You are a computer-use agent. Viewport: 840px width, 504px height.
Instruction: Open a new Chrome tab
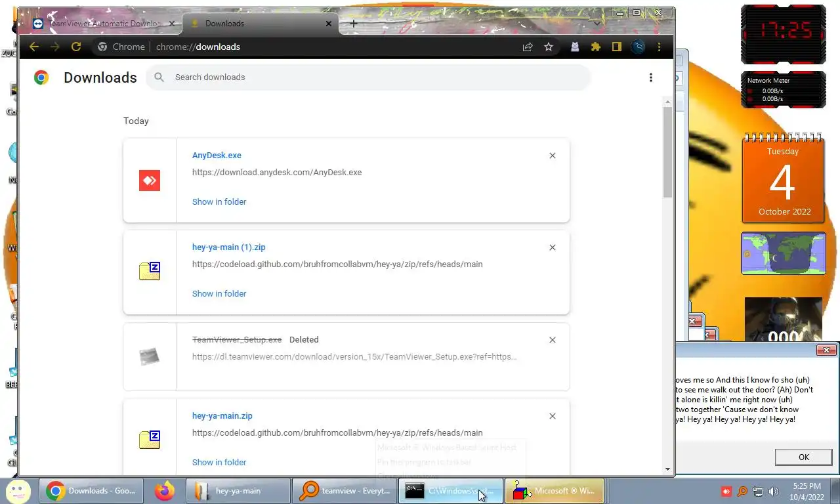(x=354, y=24)
